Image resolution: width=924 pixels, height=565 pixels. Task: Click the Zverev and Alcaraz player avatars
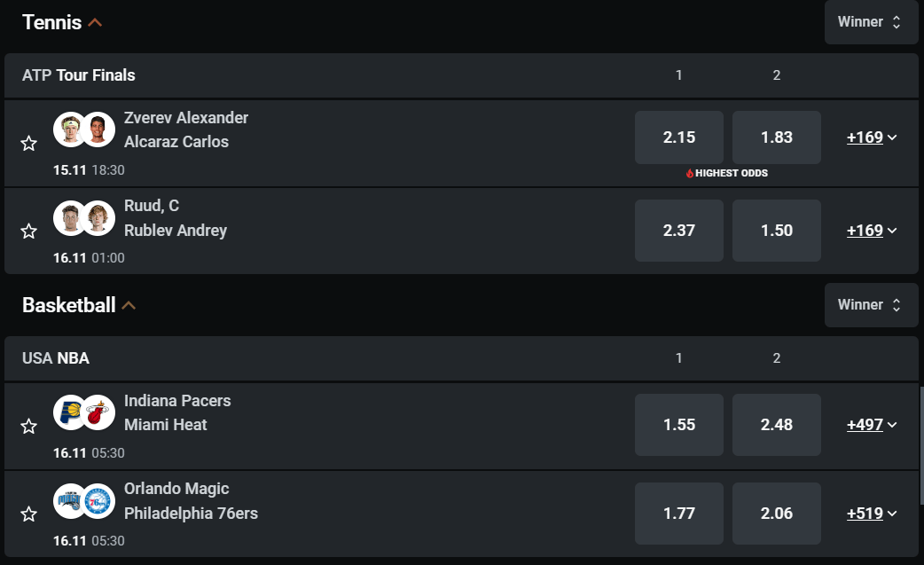(x=84, y=129)
